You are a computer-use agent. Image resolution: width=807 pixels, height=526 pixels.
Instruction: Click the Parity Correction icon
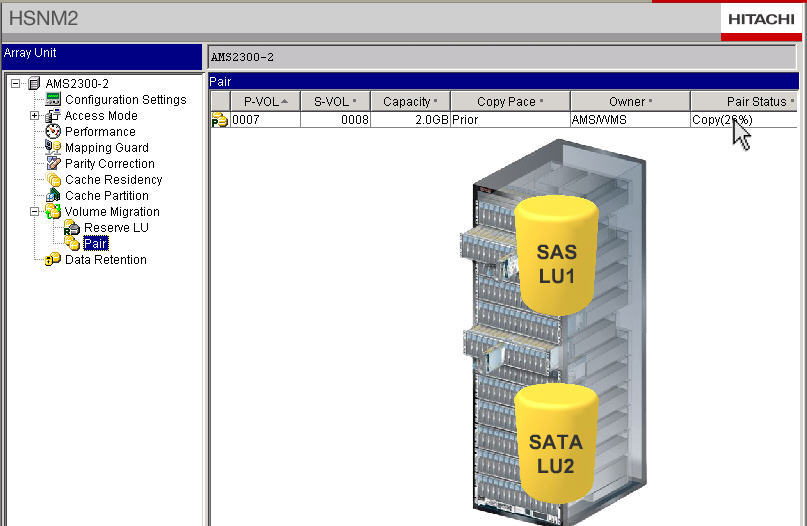click(53, 163)
